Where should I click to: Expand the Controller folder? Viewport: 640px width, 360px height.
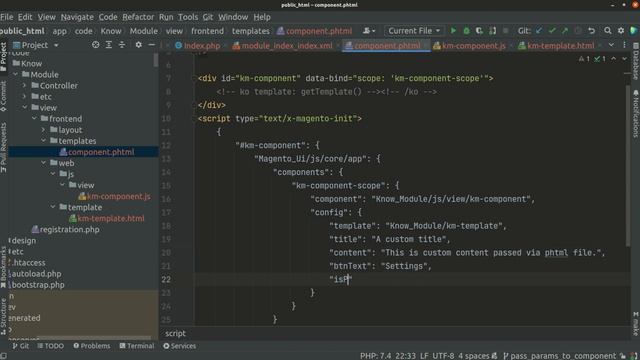(x=24, y=86)
